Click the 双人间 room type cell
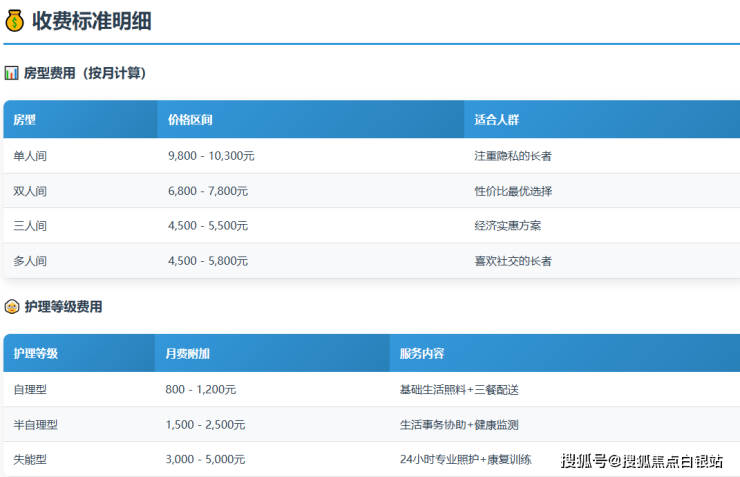 [x=30, y=191]
